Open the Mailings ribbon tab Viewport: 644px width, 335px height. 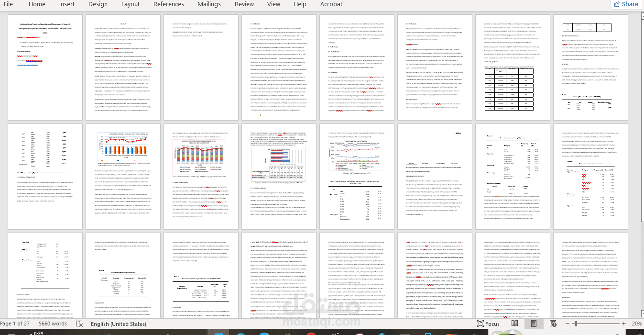(209, 4)
